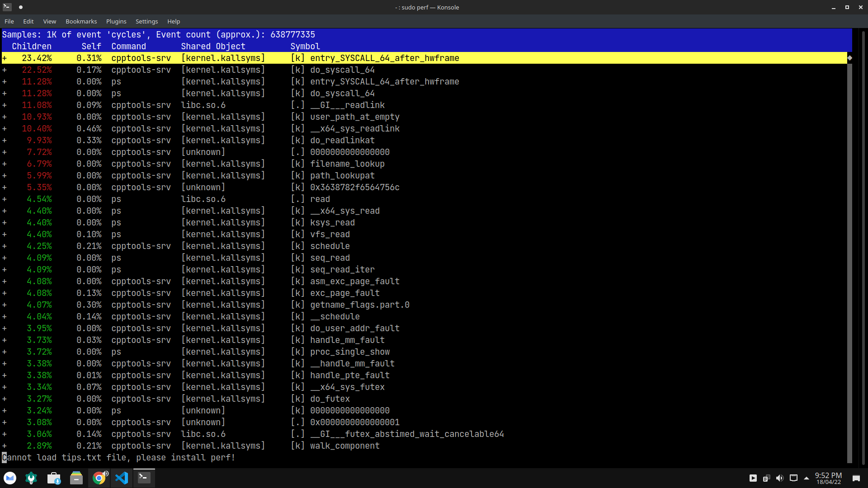Click the tray arrow to show hidden icons

coord(806,478)
